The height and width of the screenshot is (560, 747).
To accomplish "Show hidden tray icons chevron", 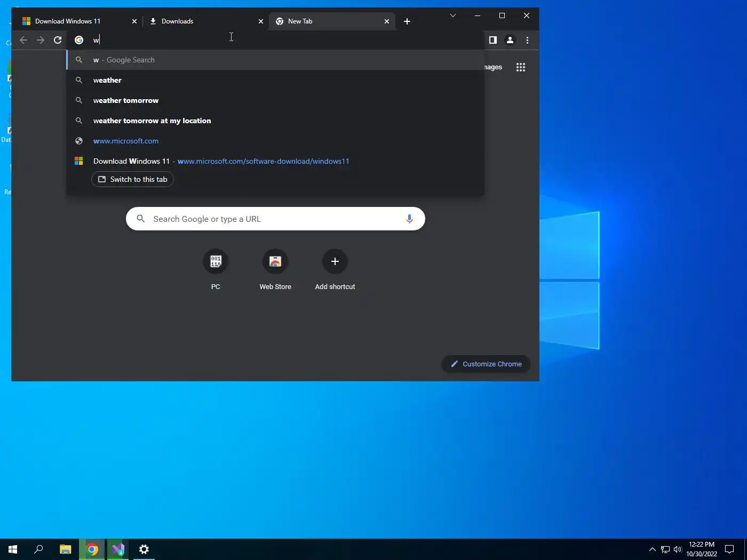I will pos(652,549).
